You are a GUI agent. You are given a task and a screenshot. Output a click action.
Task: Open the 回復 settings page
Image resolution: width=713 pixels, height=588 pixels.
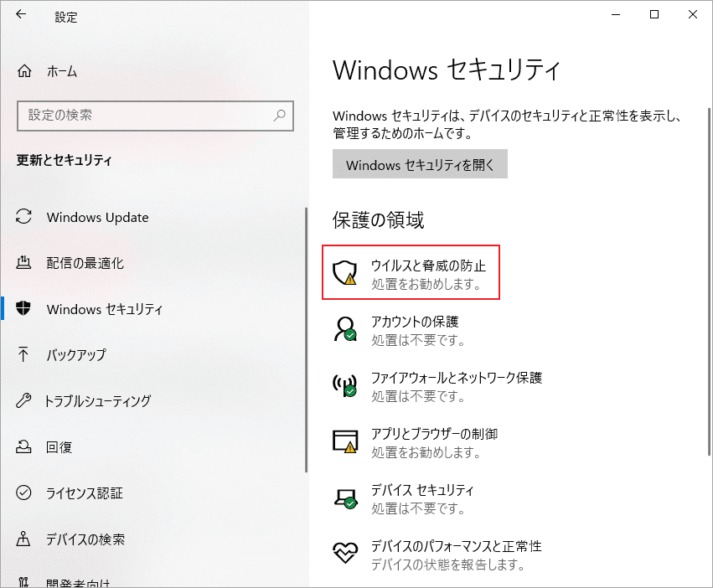point(59,447)
